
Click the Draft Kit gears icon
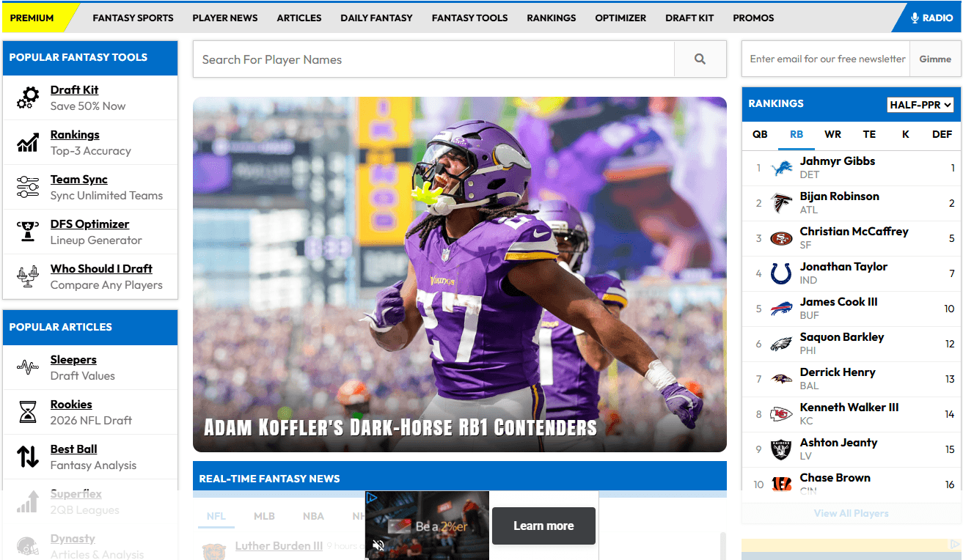pyautogui.click(x=28, y=97)
